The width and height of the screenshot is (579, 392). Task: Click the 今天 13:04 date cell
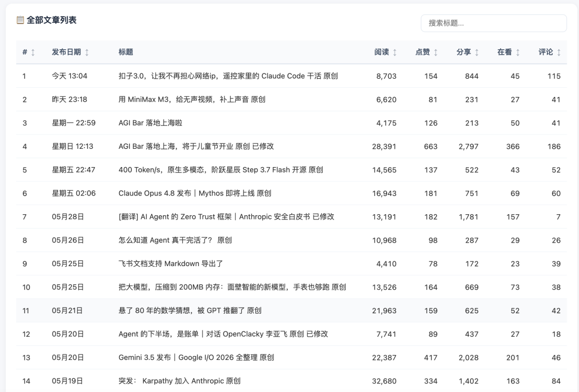click(69, 76)
